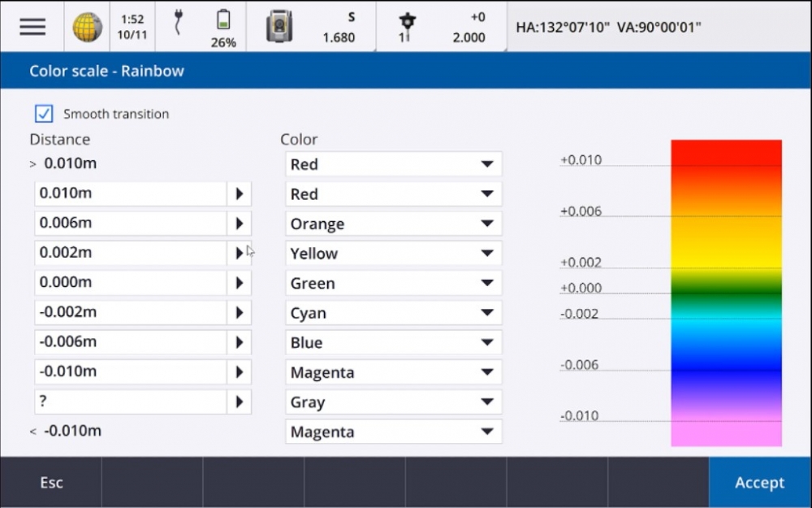The width and height of the screenshot is (812, 508).
Task: Click the arrow next to the ? distance field
Action: [x=239, y=402]
